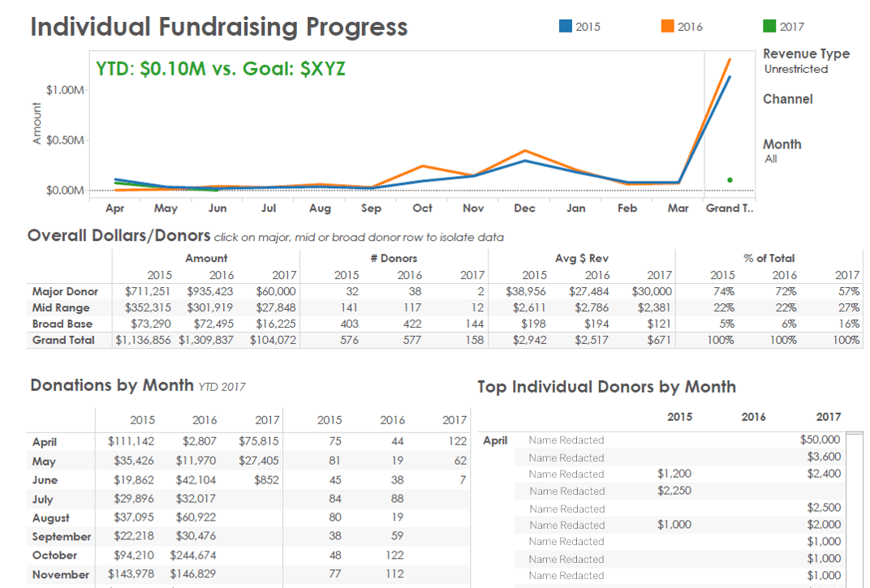
Task: Select the October row in Donations by Month
Action: click(x=55, y=556)
